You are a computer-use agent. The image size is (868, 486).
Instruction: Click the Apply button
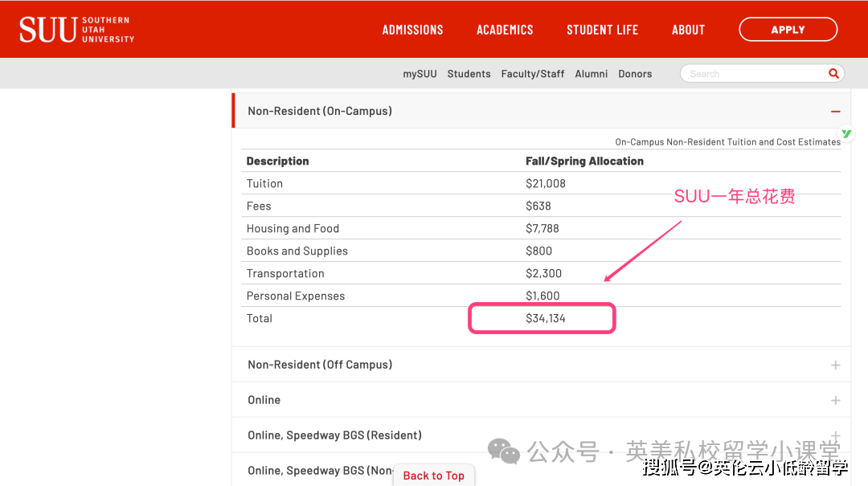[x=788, y=30]
